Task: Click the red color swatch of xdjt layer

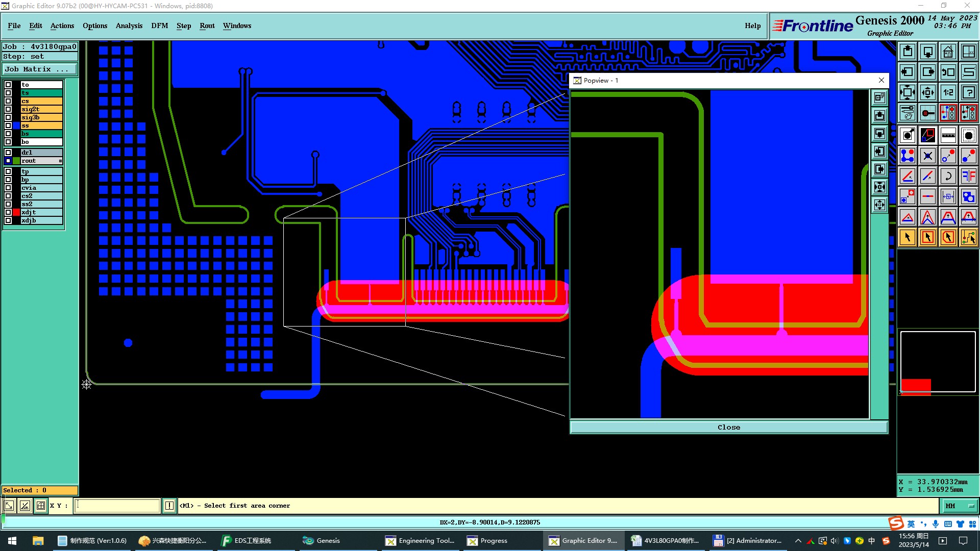Action: tap(16, 212)
